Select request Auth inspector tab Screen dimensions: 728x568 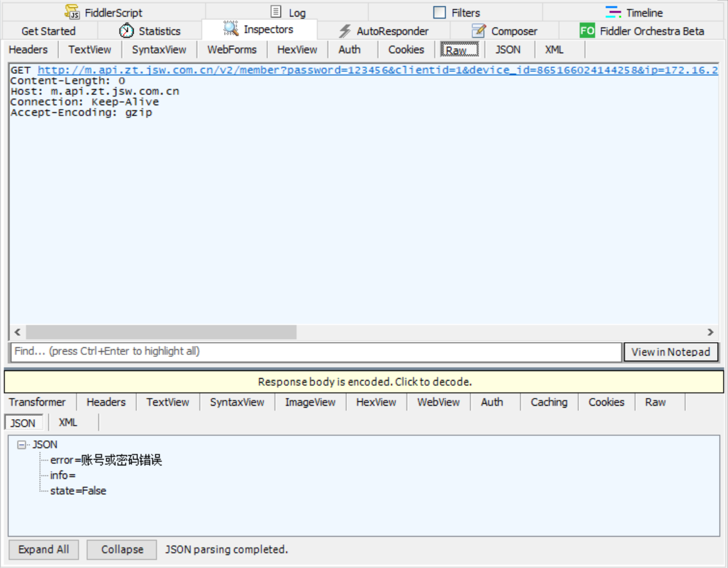pyautogui.click(x=349, y=49)
